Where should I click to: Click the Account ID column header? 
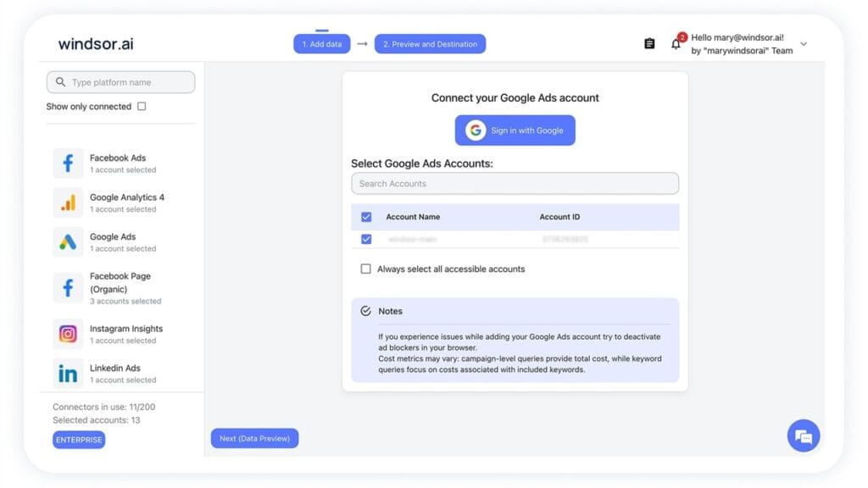click(x=559, y=217)
